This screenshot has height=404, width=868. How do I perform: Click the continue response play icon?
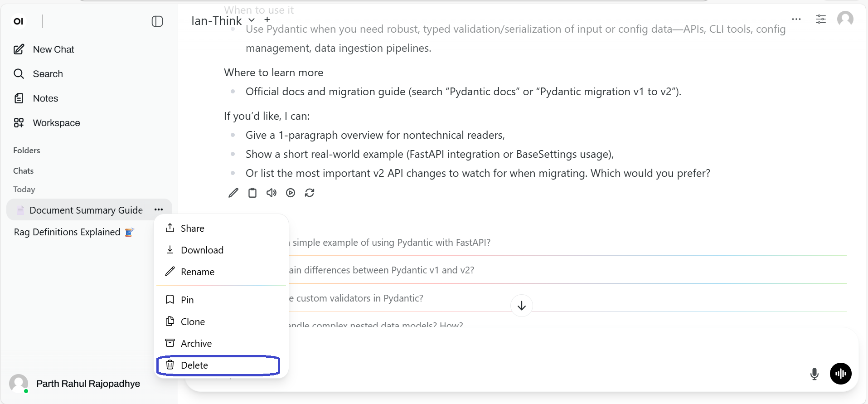(291, 193)
